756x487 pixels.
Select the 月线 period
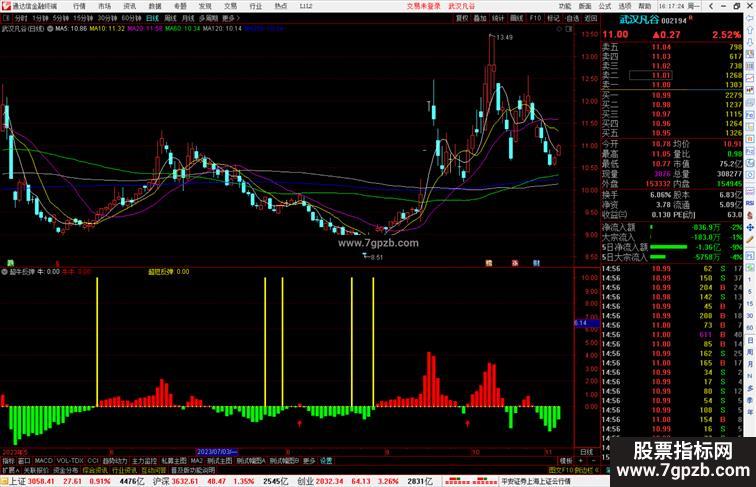(x=188, y=18)
